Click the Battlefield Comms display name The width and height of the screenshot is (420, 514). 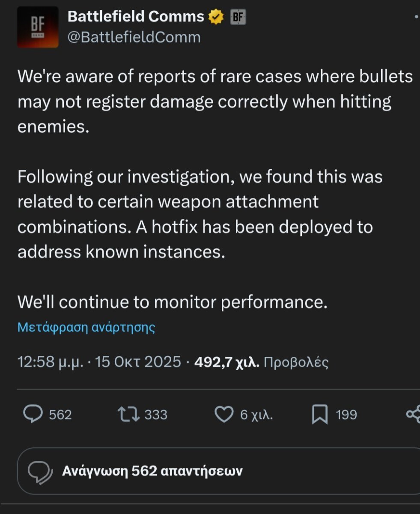[136, 17]
